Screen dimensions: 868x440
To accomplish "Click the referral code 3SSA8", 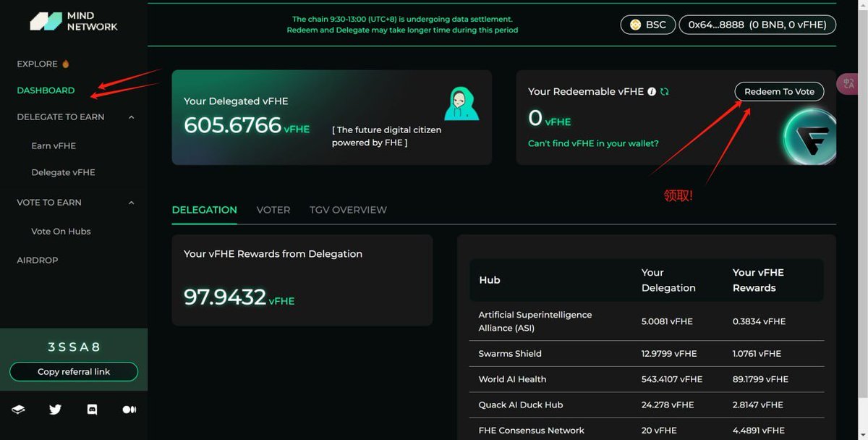I will click(74, 347).
